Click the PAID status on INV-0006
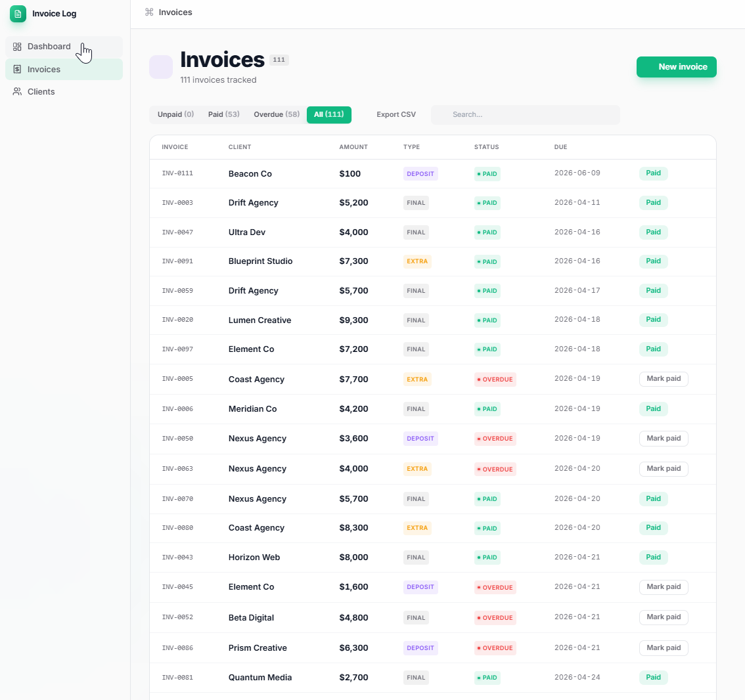 (487, 409)
